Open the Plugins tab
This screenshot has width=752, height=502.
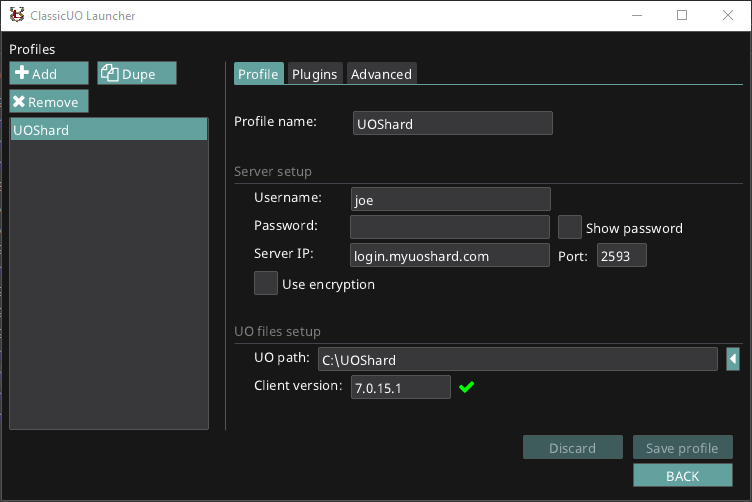click(x=315, y=74)
